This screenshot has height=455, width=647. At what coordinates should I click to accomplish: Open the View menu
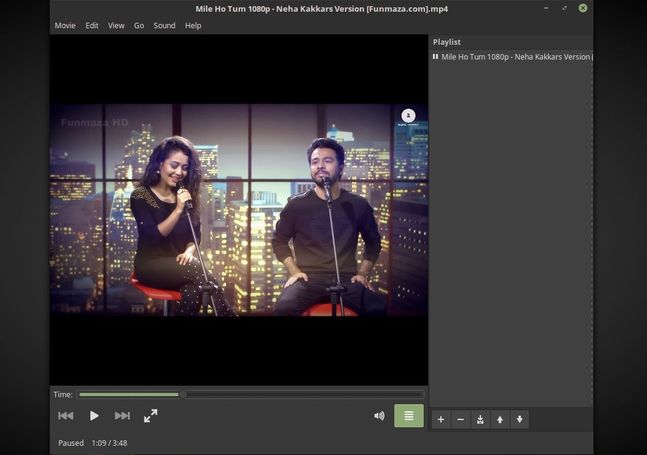[x=116, y=26]
